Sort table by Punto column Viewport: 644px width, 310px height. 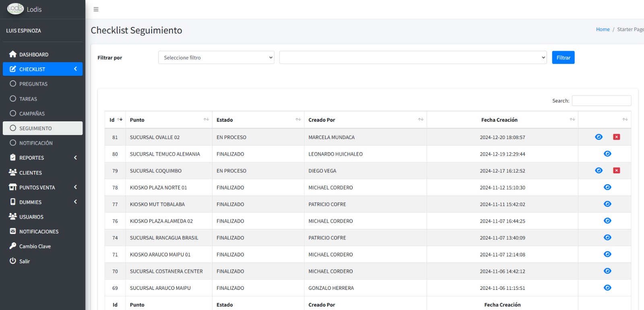pyautogui.click(x=169, y=120)
